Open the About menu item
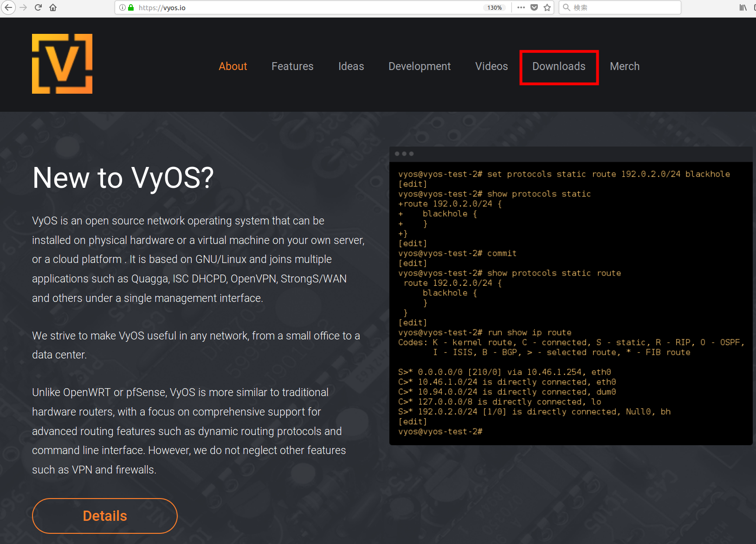The height and width of the screenshot is (544, 756). tap(233, 66)
